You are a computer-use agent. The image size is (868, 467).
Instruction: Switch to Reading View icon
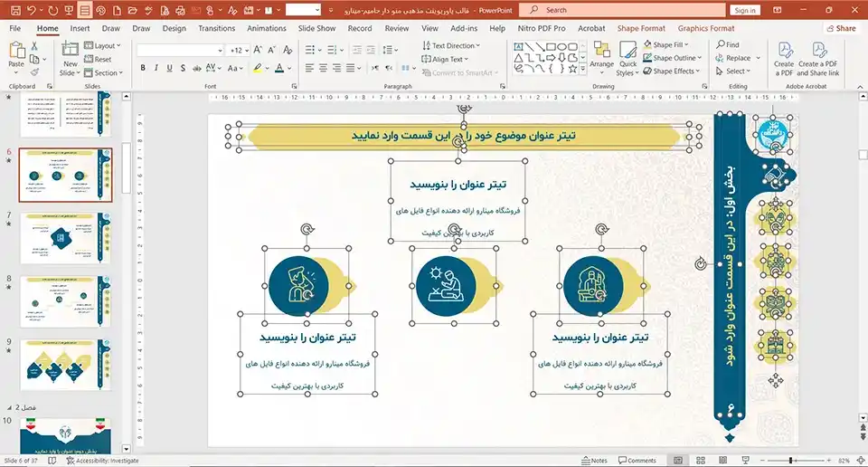722,461
